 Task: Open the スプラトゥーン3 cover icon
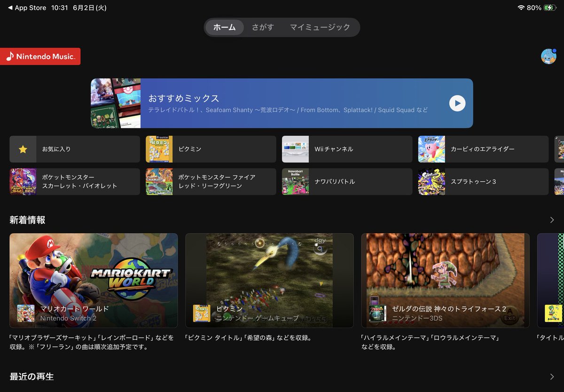[431, 181]
